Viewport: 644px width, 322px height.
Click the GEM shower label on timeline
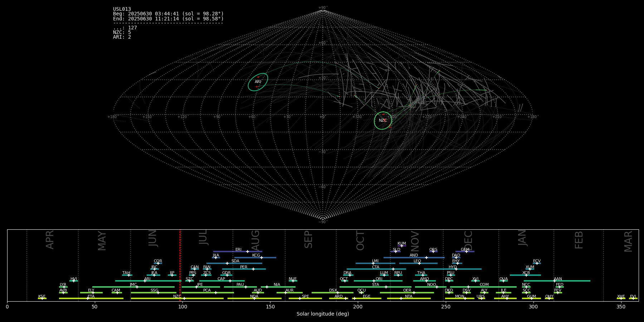pos(465,250)
